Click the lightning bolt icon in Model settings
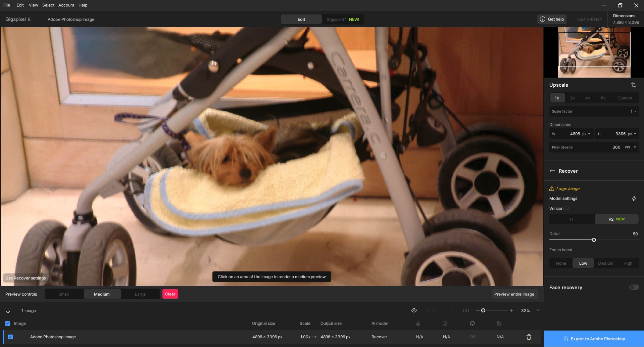644x347 pixels. click(634, 199)
